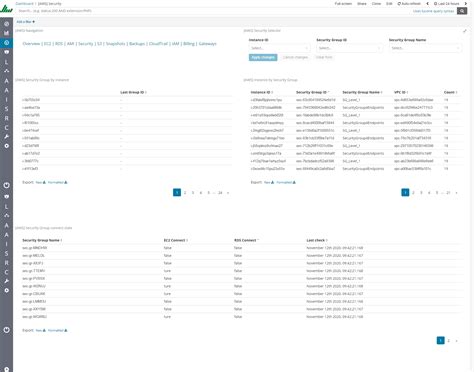Open the Security Group ID select dropdown

(x=349, y=48)
